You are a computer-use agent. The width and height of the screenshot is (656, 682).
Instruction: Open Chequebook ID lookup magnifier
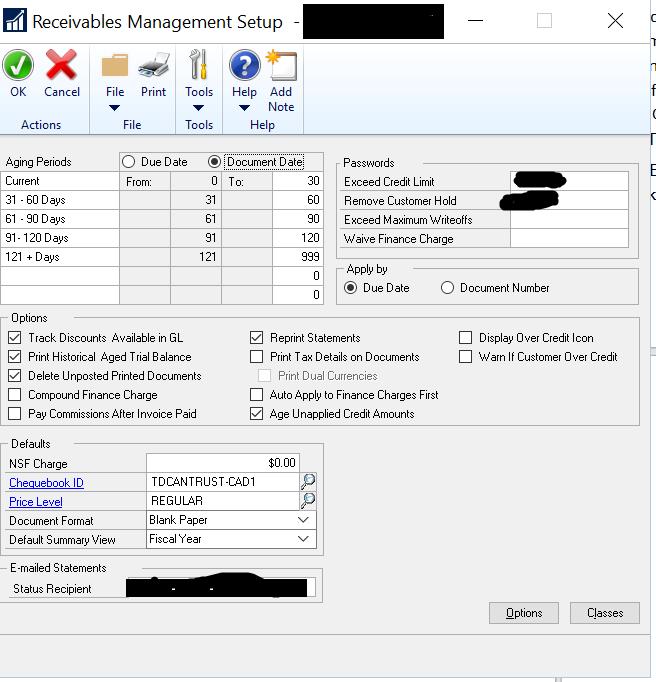(x=308, y=482)
